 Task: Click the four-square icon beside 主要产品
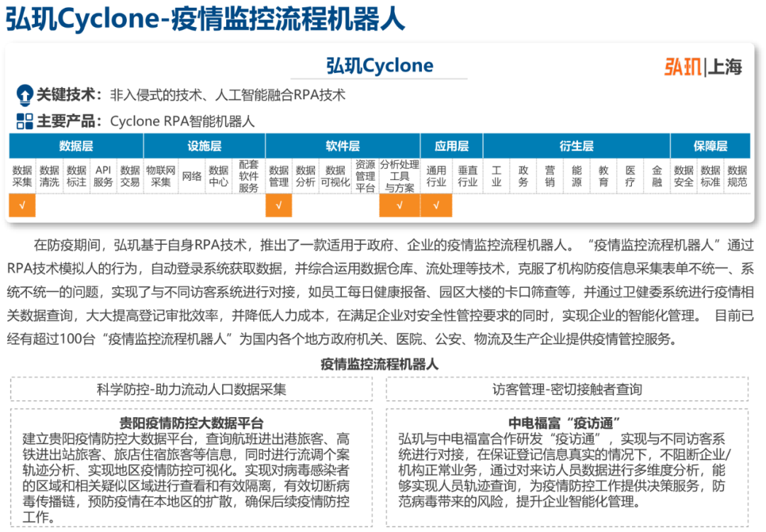(x=24, y=121)
